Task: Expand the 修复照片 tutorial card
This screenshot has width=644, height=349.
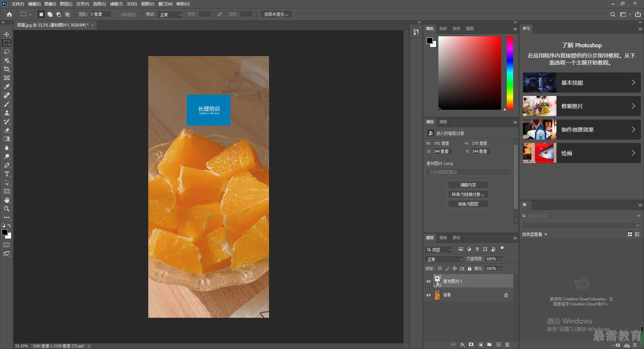Action: (x=582, y=106)
